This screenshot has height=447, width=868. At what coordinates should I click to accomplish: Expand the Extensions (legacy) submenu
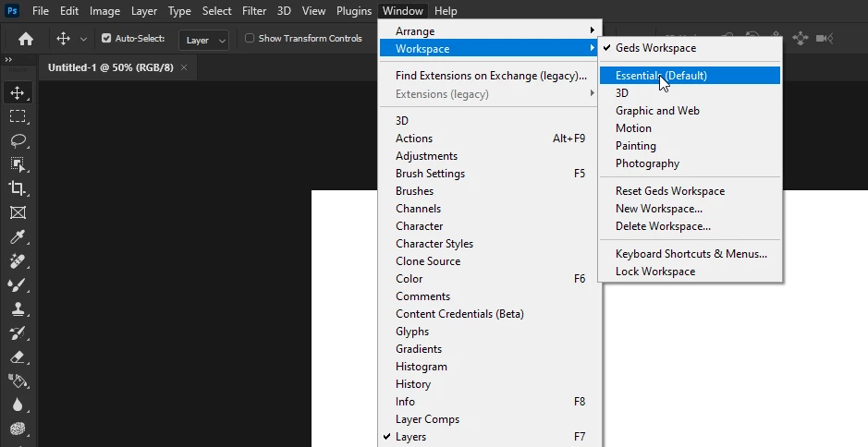click(x=490, y=94)
